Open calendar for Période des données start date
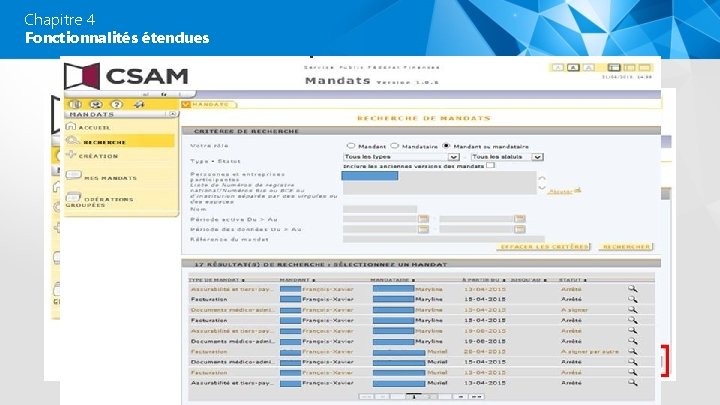This screenshot has height=405, width=720. point(423,229)
